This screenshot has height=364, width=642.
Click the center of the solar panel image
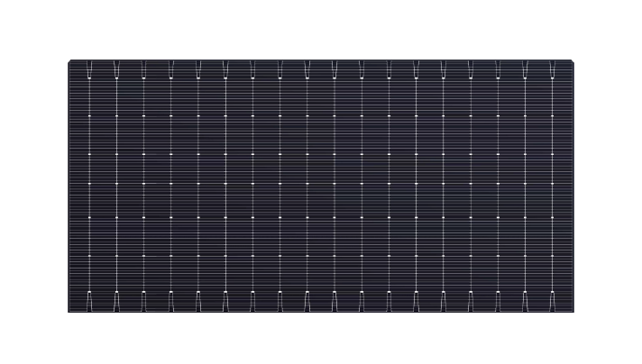[x=320, y=187]
